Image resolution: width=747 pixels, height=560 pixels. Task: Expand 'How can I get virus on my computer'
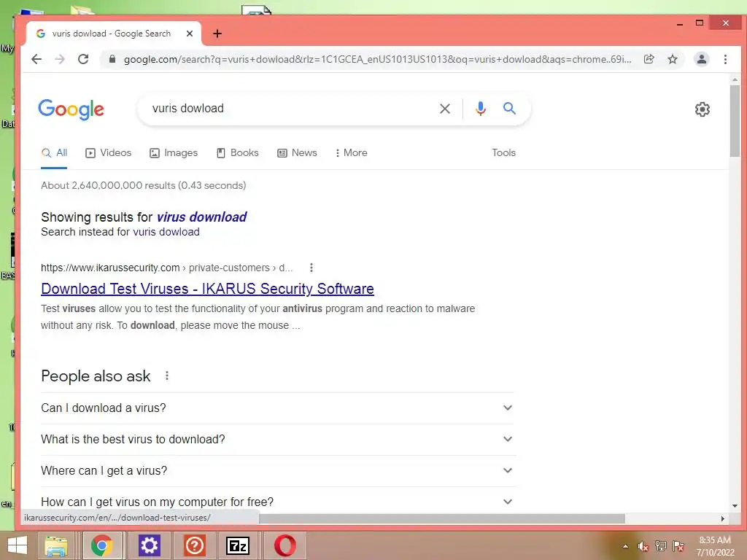point(278,502)
